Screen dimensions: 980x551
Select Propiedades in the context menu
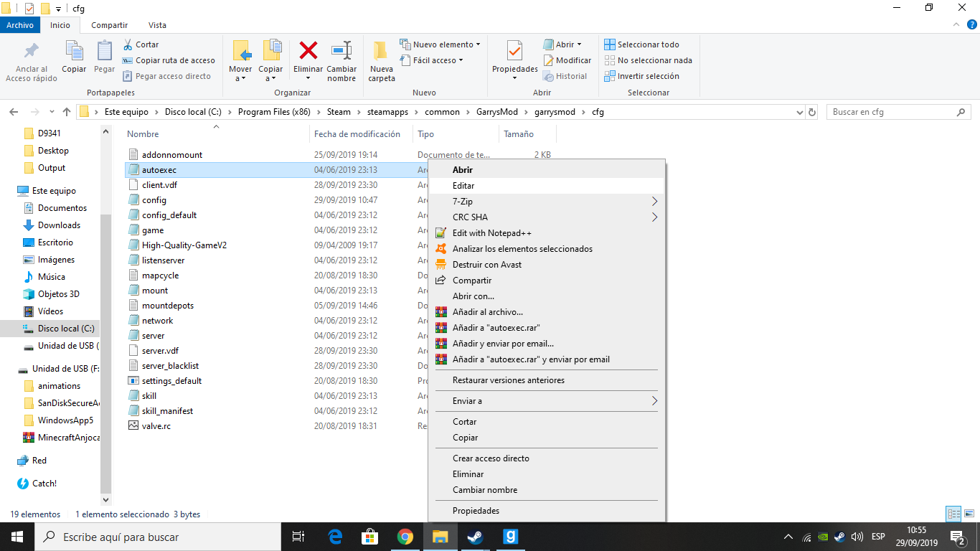[547, 511]
